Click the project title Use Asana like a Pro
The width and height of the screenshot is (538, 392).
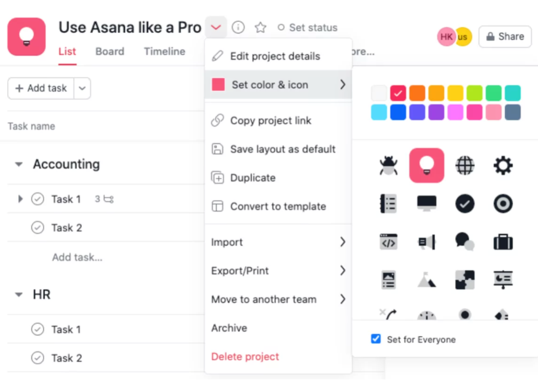tap(130, 27)
